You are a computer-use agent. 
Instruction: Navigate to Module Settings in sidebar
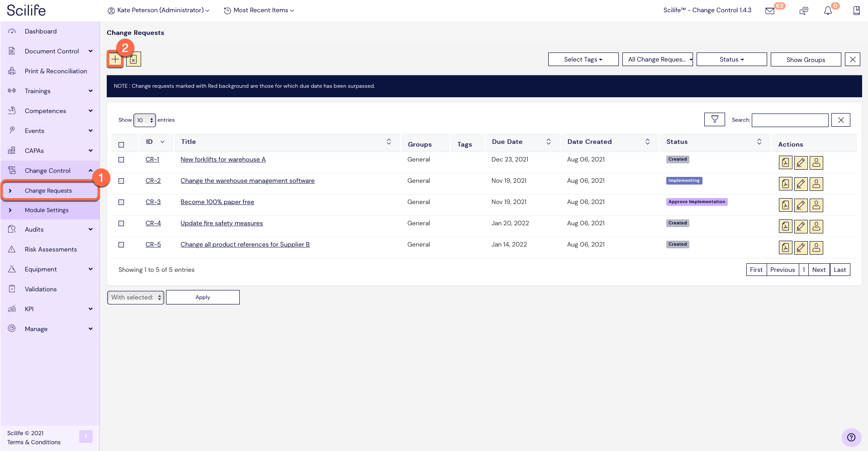46,210
